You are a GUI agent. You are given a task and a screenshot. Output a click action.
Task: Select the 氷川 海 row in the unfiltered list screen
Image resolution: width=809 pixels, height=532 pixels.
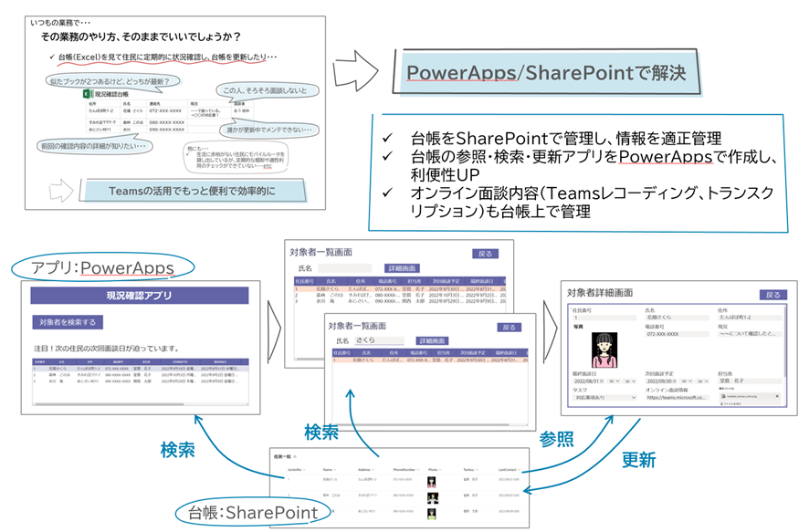coord(400,301)
